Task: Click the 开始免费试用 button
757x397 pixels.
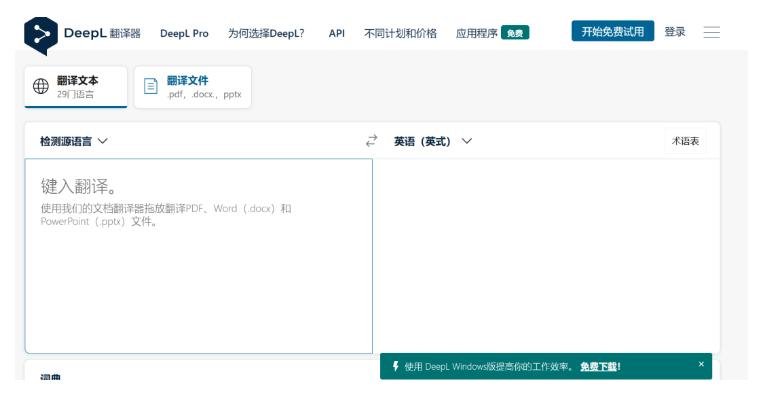Action: point(613,31)
